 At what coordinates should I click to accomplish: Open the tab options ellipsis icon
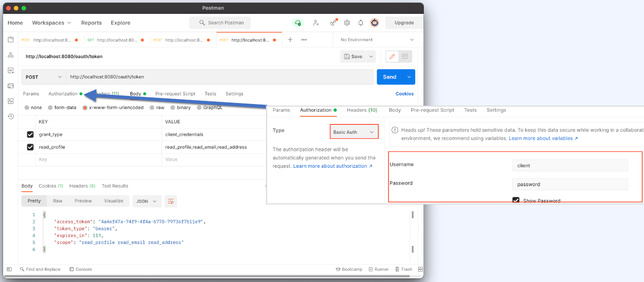tap(304, 40)
